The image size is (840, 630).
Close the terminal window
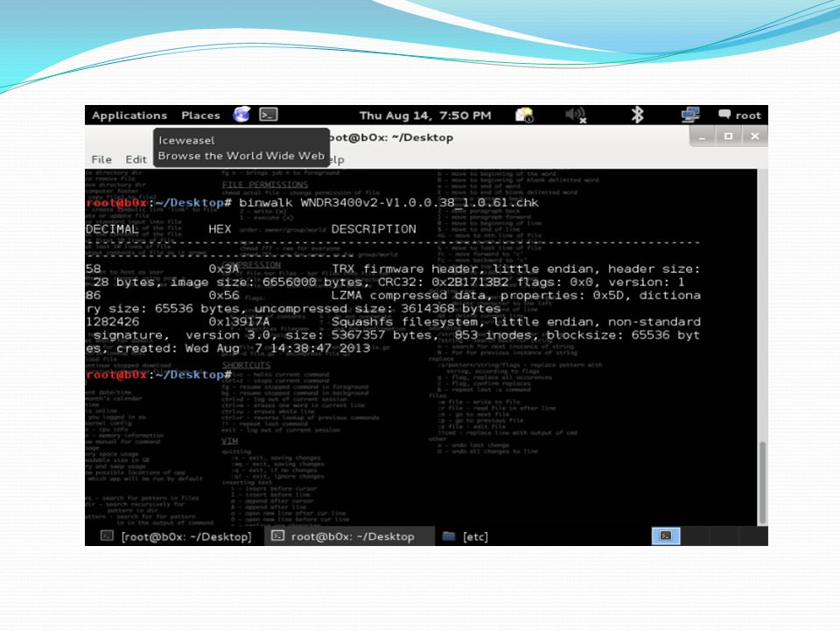tap(755, 136)
